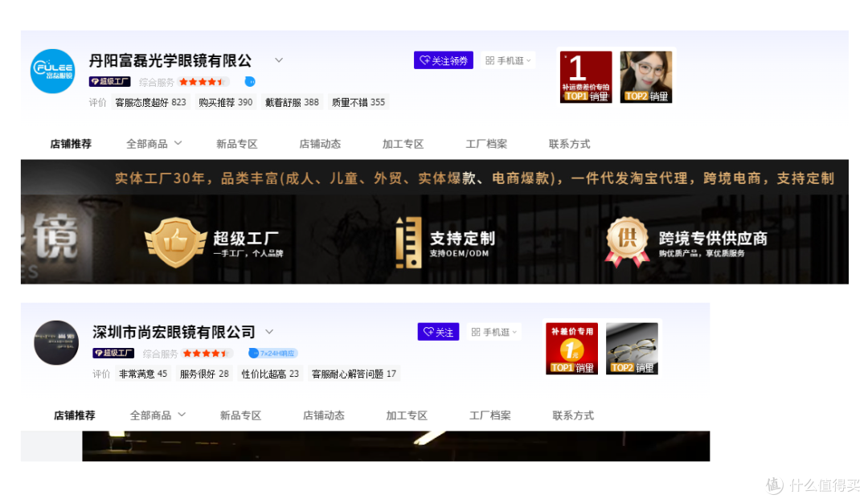Click 深圳市尚宏眼镜有限公司 store name

pyautogui.click(x=174, y=332)
